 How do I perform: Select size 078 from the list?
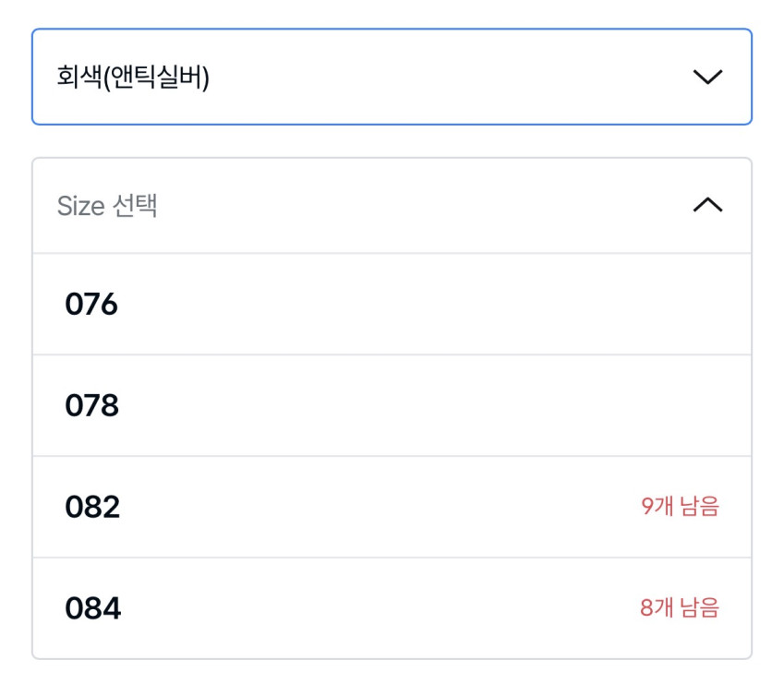392,406
